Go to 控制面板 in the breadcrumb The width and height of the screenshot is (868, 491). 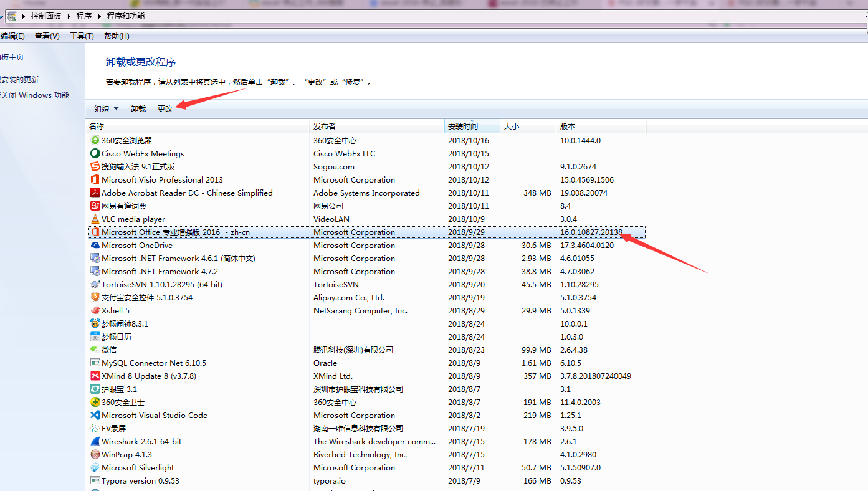(x=46, y=16)
